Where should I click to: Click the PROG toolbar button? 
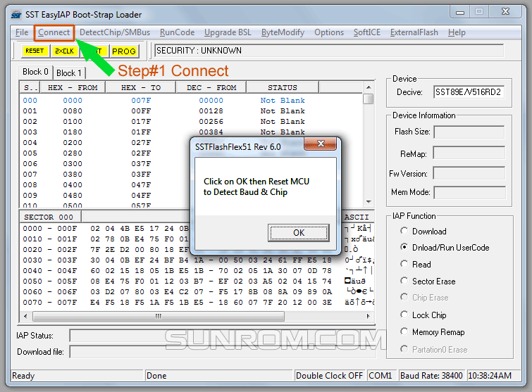pos(124,51)
